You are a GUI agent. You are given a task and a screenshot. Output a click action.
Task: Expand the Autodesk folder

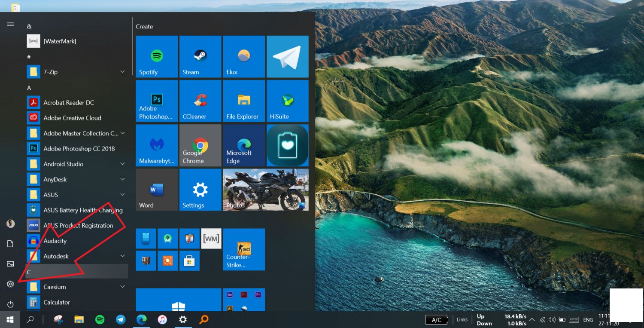click(122, 256)
